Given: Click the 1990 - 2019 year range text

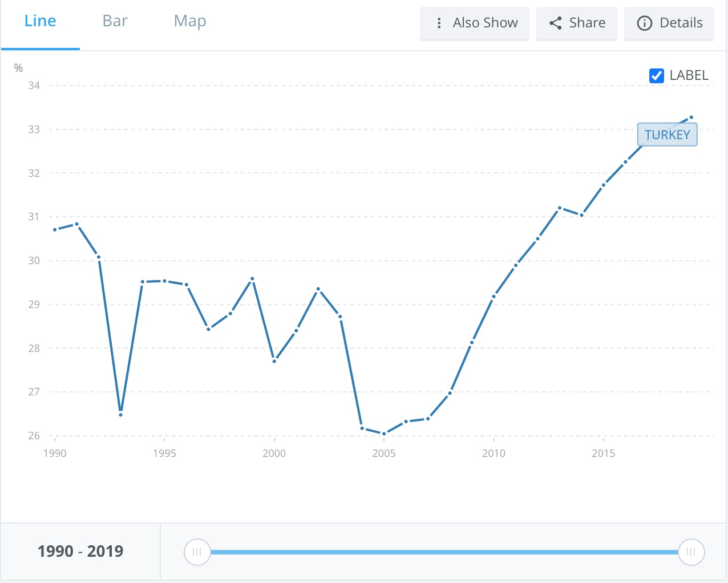Looking at the screenshot, I should [80, 551].
